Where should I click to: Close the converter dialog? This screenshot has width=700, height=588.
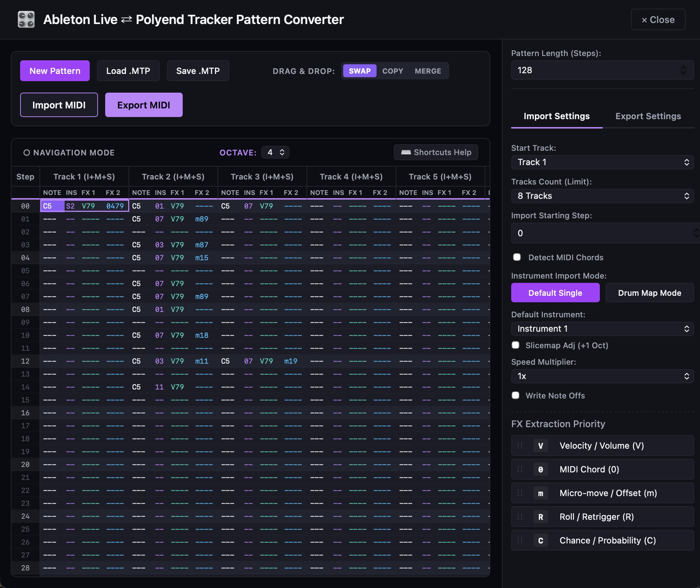coord(658,19)
